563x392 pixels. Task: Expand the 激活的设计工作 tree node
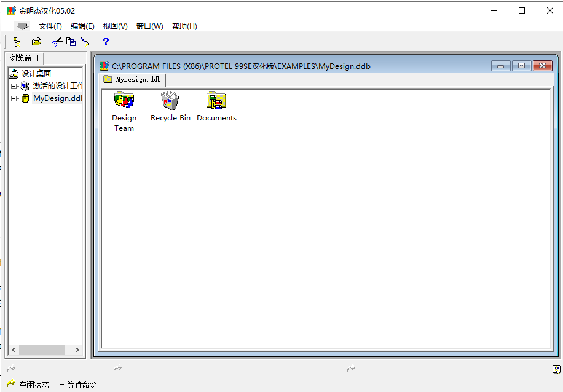click(14, 86)
